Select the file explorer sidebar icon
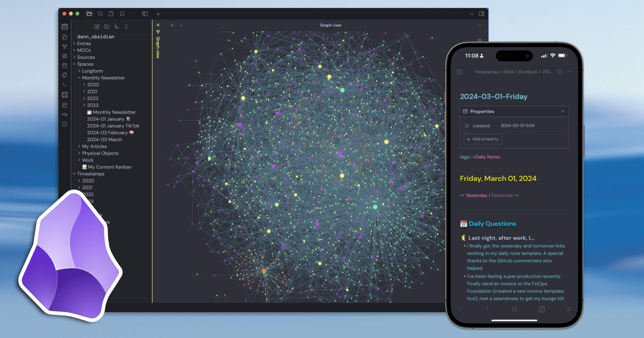 [64, 26]
